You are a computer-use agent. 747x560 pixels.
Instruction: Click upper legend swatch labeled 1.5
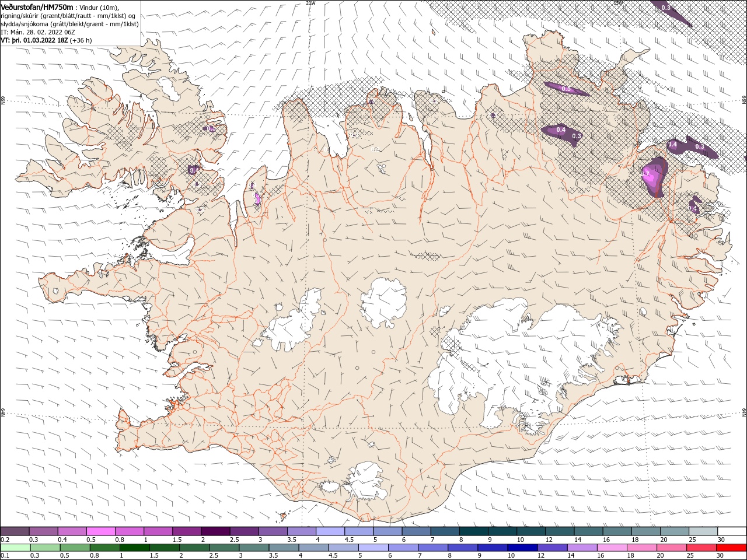[186, 531]
